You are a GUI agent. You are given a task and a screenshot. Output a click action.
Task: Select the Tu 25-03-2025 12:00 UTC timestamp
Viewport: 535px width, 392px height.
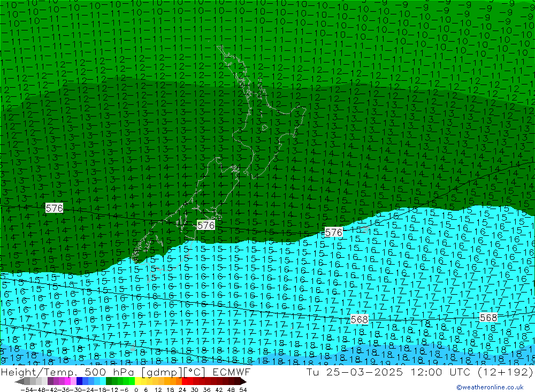pyautogui.click(x=419, y=372)
